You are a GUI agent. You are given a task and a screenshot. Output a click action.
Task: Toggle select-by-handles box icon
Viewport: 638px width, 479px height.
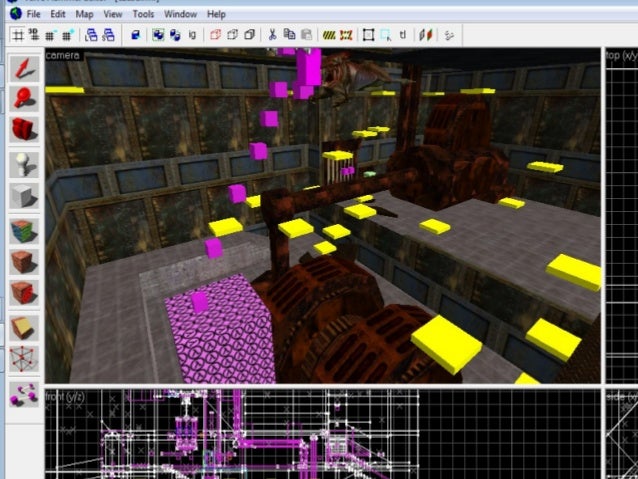(368, 35)
